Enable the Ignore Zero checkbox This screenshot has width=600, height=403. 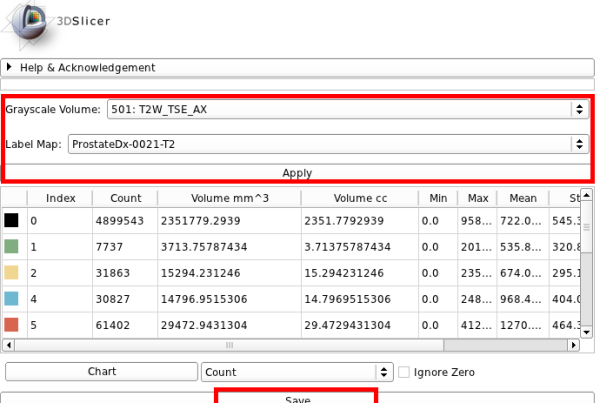click(404, 372)
